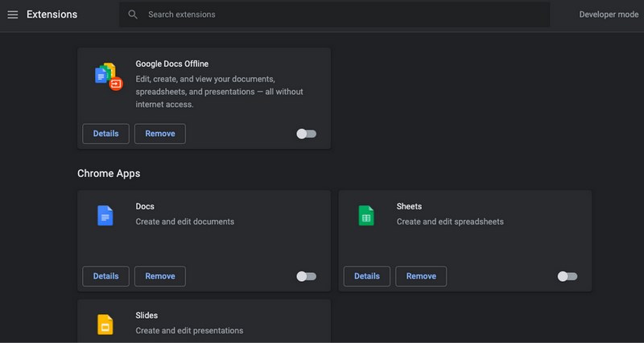Remove the Google Docs Offline extension
Image resolution: width=644 pixels, height=343 pixels.
click(159, 134)
